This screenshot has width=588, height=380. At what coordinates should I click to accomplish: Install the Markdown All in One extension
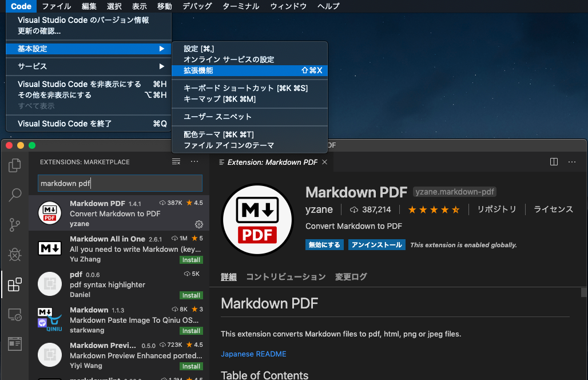(x=191, y=260)
